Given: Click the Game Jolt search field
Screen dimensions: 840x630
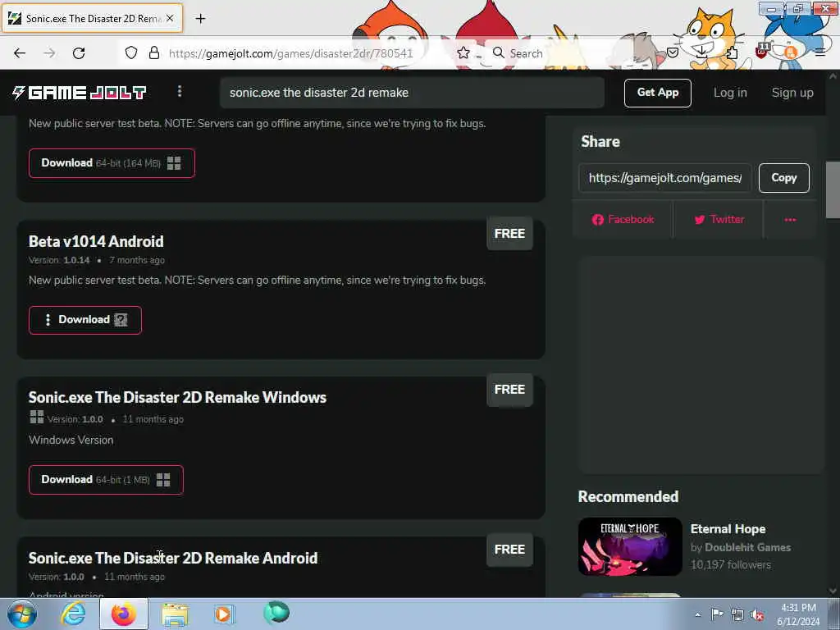Looking at the screenshot, I should point(412,93).
